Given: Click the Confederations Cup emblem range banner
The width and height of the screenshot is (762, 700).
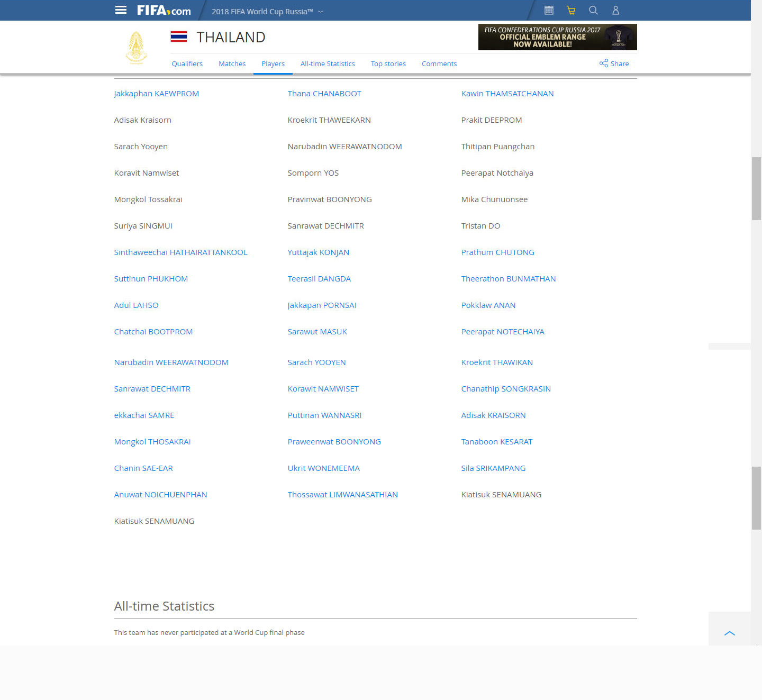Looking at the screenshot, I should pos(558,37).
